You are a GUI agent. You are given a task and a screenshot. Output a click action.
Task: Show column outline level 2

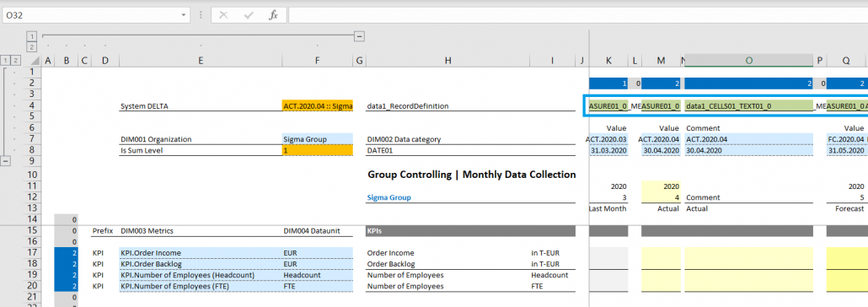[x=32, y=47]
